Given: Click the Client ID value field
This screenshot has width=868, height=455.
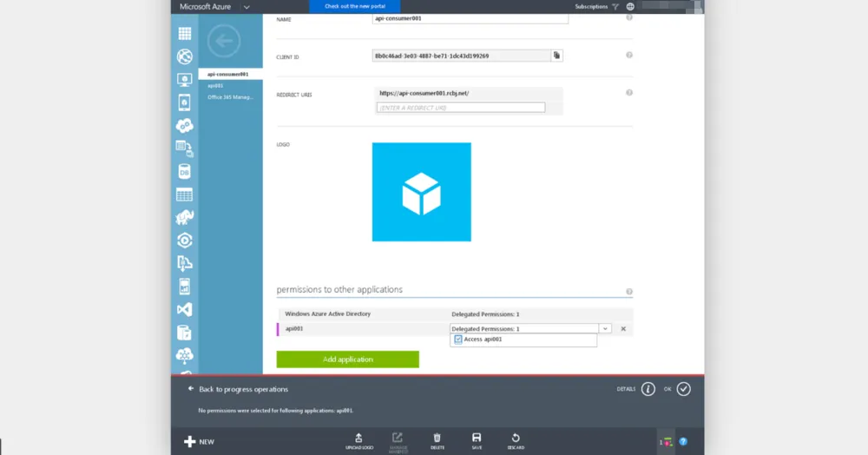Looking at the screenshot, I should coord(462,56).
